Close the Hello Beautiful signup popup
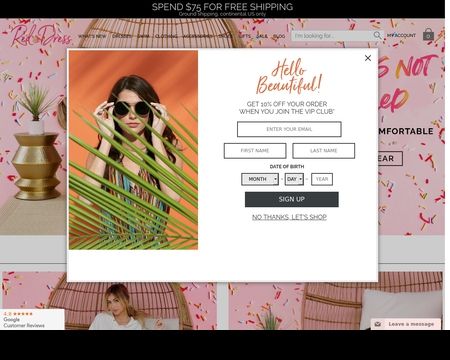Screen dimensions: 450x360 tap(368, 58)
